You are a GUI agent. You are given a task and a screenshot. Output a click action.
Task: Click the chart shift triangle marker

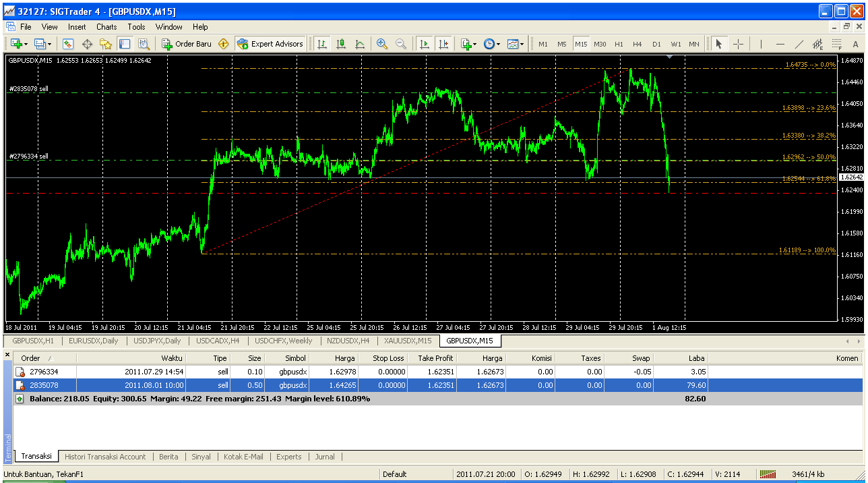[x=669, y=57]
